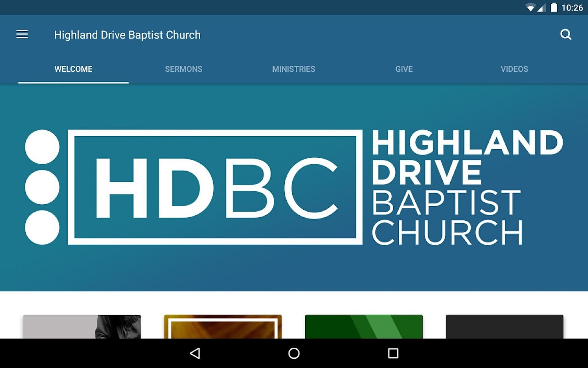Select the Welcome tab
Image resolution: width=588 pixels, height=368 pixels.
point(73,69)
